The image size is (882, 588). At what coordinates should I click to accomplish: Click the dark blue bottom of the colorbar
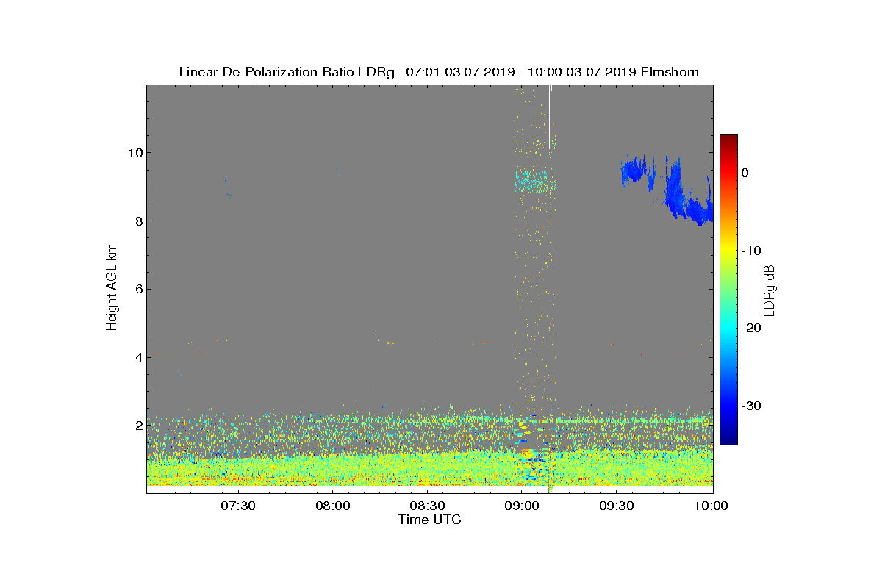click(x=728, y=440)
